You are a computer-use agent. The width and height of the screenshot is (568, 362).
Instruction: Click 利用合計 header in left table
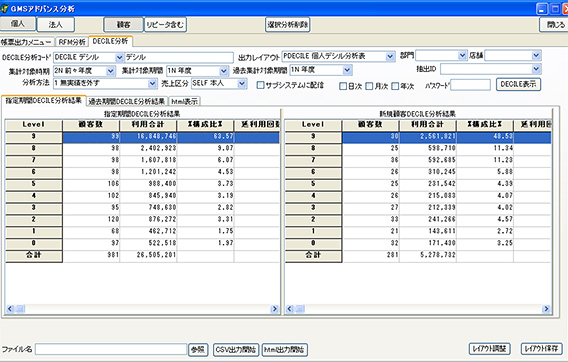coord(148,125)
